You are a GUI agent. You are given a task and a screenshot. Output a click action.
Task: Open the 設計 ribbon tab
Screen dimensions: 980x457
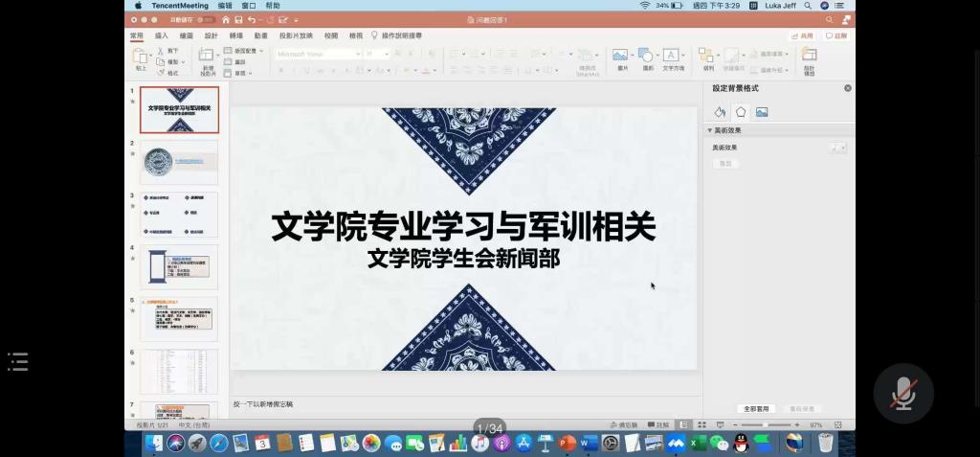pyautogui.click(x=211, y=35)
